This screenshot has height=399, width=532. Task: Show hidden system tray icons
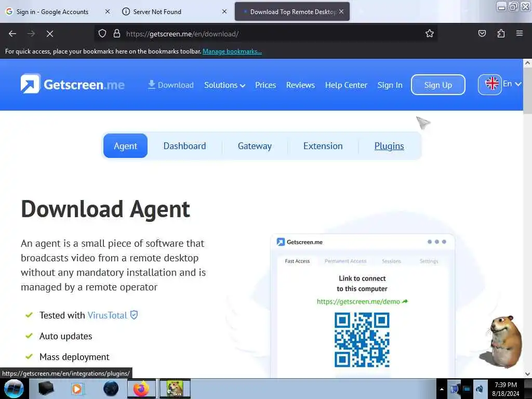[x=442, y=389]
